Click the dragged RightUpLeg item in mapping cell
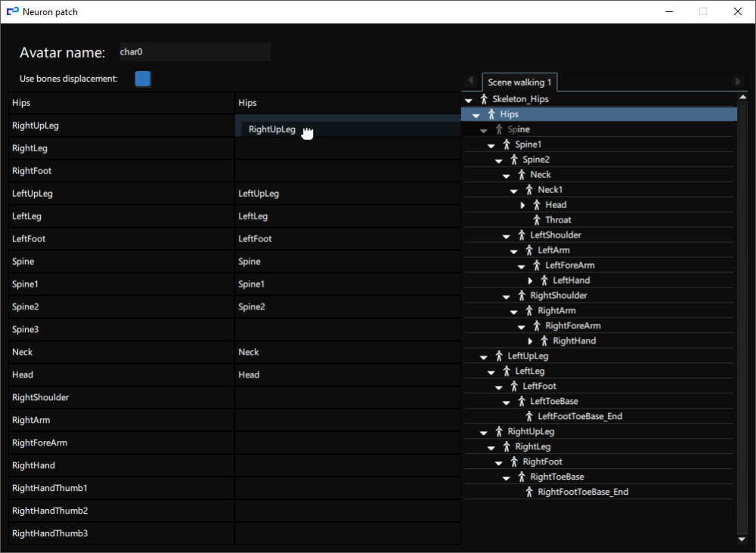Screen dimensions: 756x553 tap(272, 129)
